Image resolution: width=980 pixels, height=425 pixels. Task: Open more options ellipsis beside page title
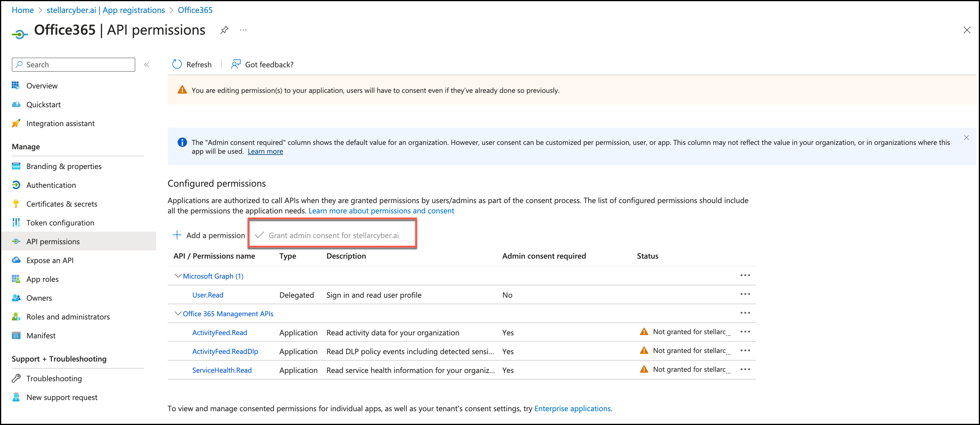pos(243,30)
